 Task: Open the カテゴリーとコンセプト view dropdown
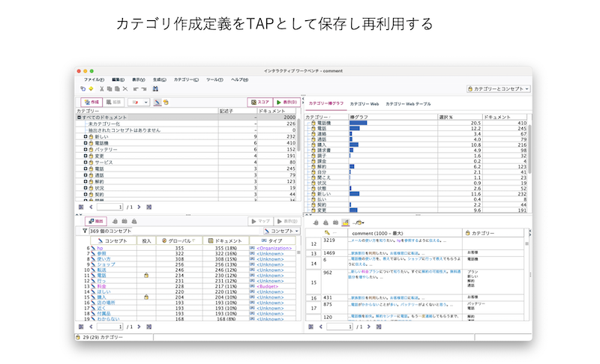(x=498, y=88)
